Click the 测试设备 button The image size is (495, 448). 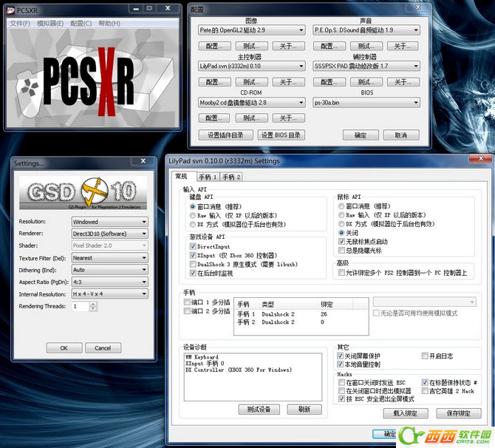259,409
